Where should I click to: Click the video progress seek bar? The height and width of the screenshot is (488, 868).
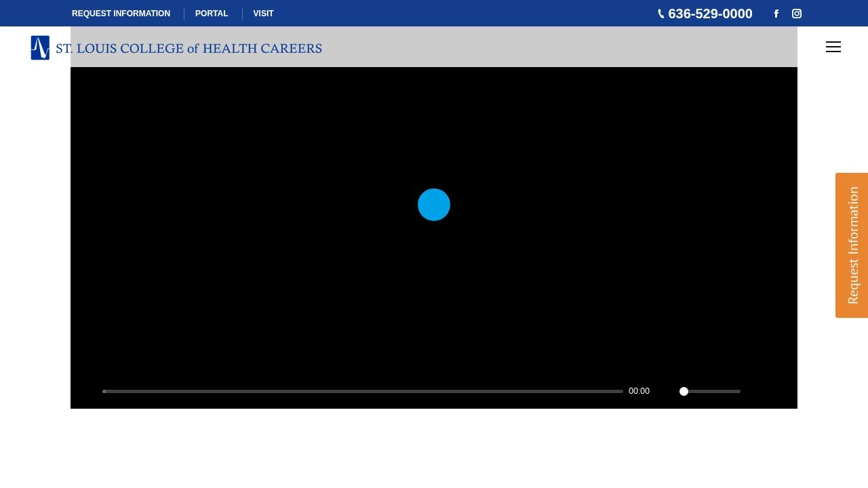(363, 391)
